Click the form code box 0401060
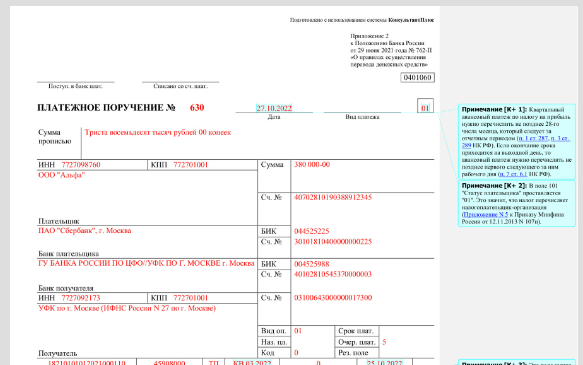Viewport: 583px width, 365px height. click(418, 77)
